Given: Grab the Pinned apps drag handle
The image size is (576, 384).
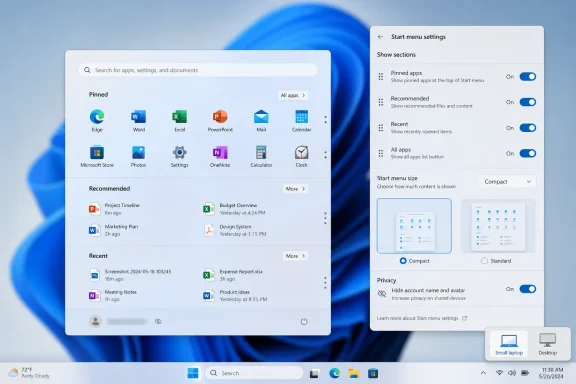Looking at the screenshot, I should [x=381, y=76].
